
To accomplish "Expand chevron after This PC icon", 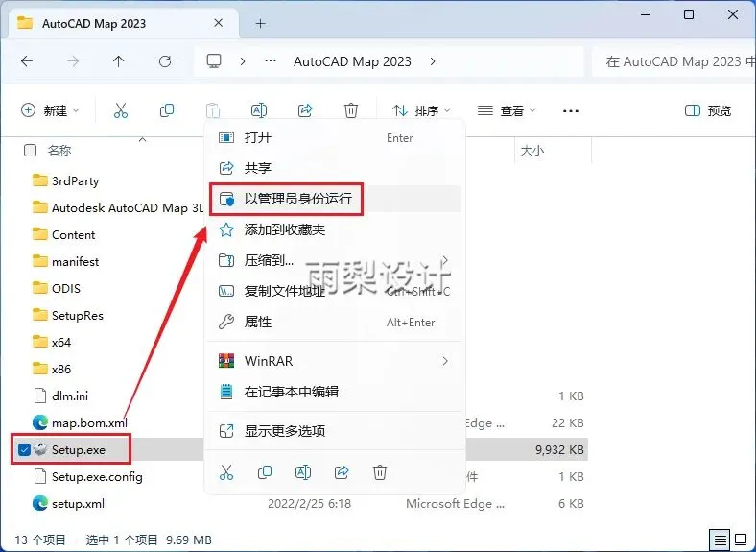I will point(243,61).
